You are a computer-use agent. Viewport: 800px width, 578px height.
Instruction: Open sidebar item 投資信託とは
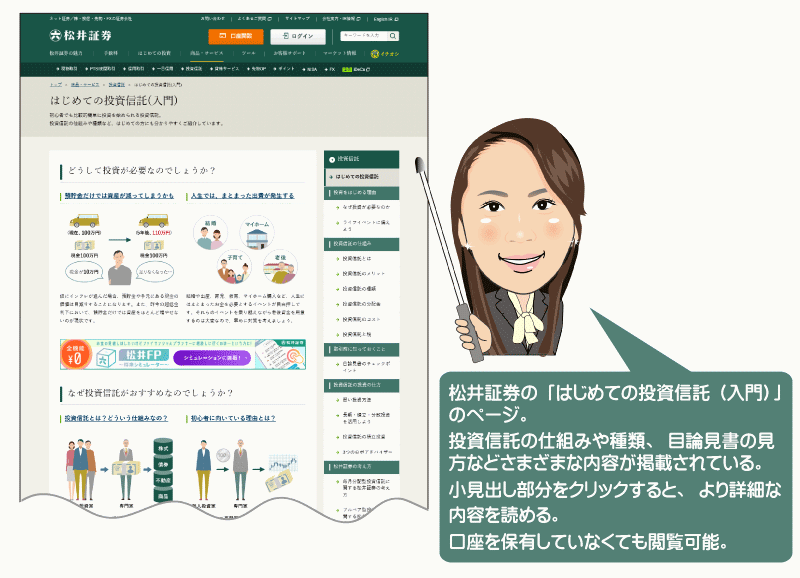pos(357,259)
